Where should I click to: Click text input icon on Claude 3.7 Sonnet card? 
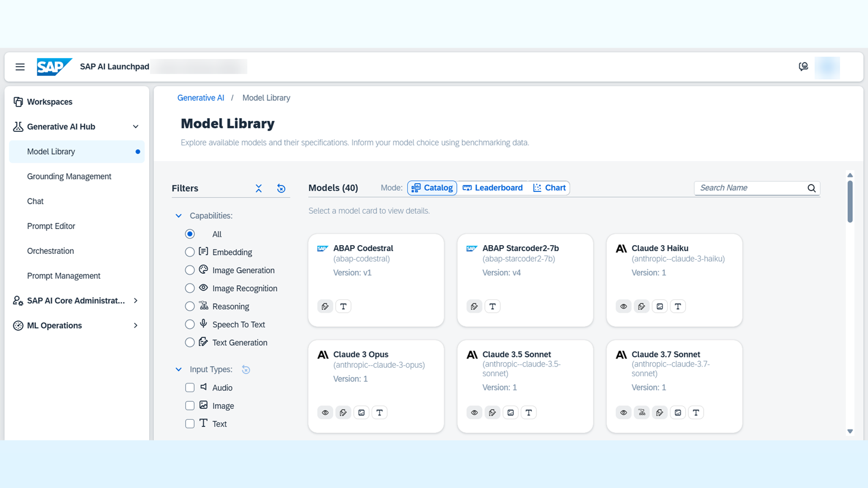point(696,413)
